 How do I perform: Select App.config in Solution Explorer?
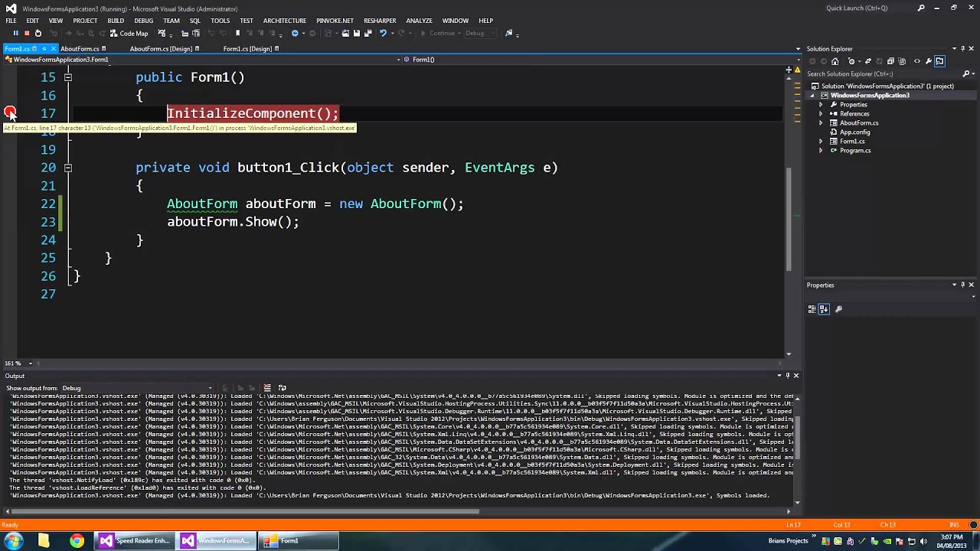pos(854,132)
